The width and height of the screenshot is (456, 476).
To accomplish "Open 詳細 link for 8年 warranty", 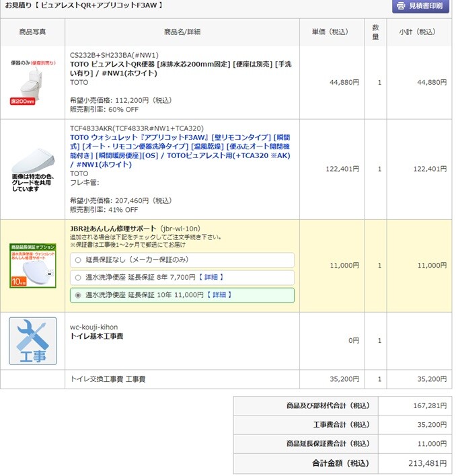I will (211, 277).
